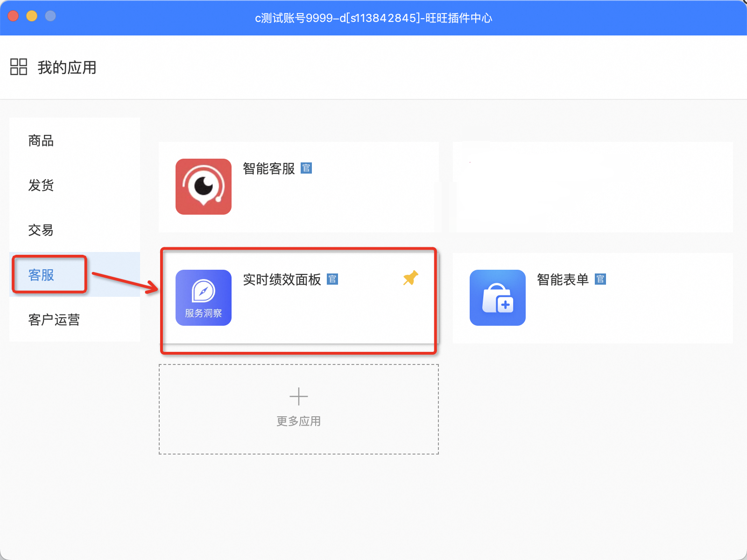Image resolution: width=747 pixels, height=560 pixels.
Task: Open the 智能客服 app icon
Action: 204,187
